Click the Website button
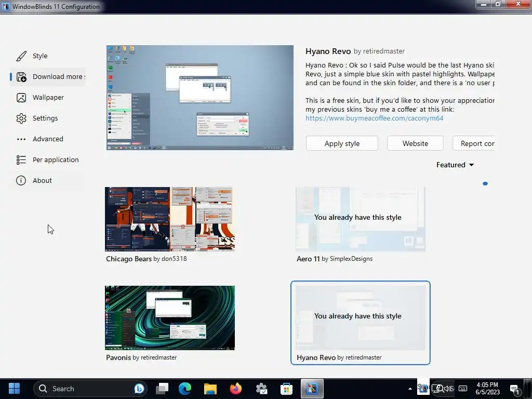The width and height of the screenshot is (532, 399). tap(415, 143)
